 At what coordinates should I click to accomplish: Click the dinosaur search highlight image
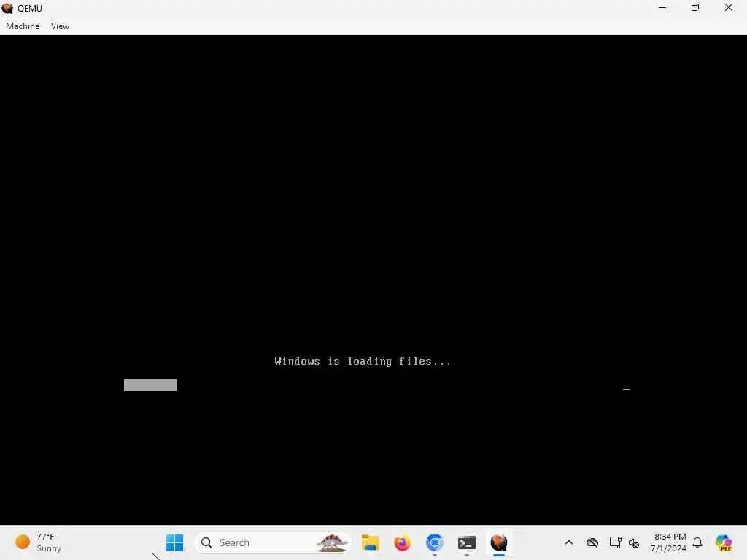coord(332,542)
